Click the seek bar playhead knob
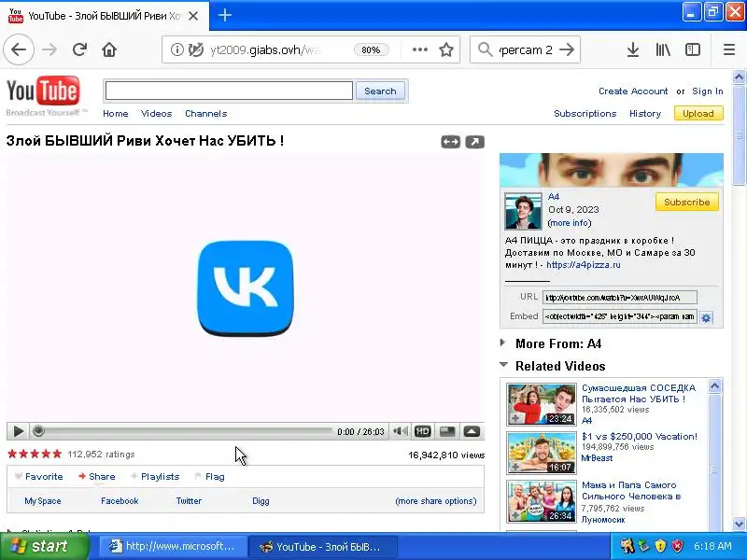The image size is (747, 560). [38, 431]
